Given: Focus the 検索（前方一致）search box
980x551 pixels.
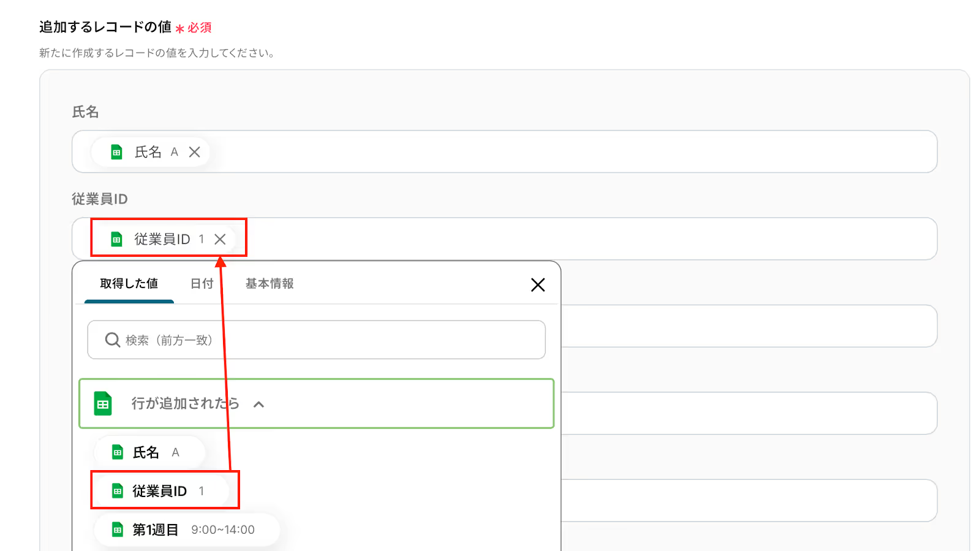Looking at the screenshot, I should (x=317, y=340).
